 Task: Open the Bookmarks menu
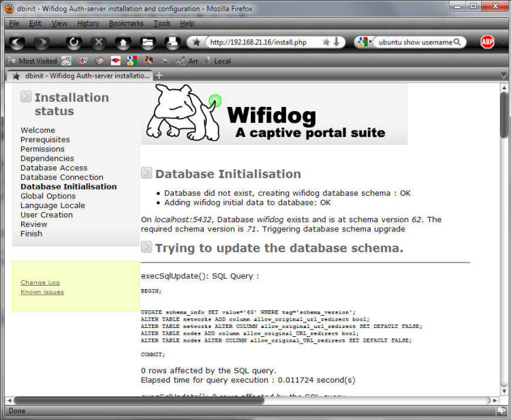click(127, 23)
